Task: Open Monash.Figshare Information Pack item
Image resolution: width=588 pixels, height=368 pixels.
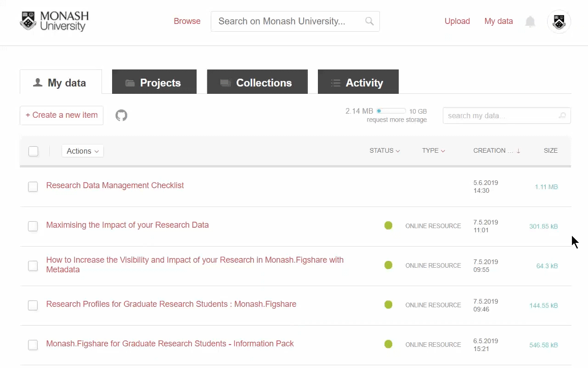Action: [170, 344]
